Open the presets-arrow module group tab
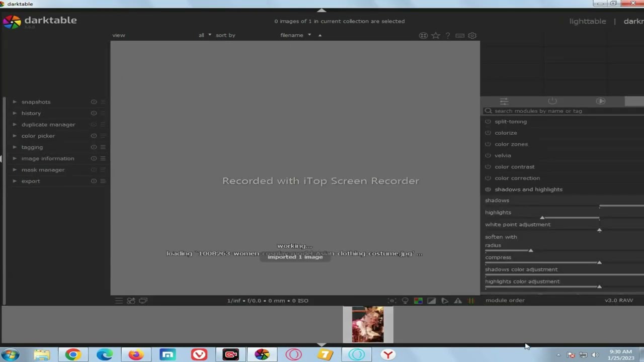Screen dimensions: 644x362 [600, 101]
